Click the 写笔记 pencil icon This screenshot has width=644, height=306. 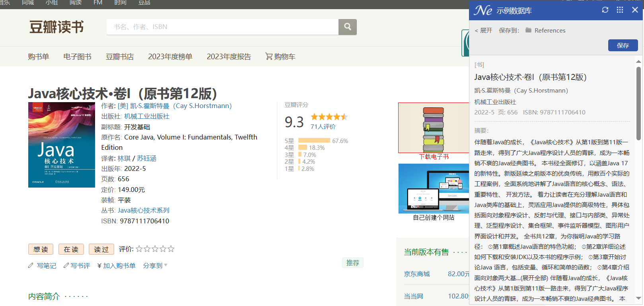[31, 265]
